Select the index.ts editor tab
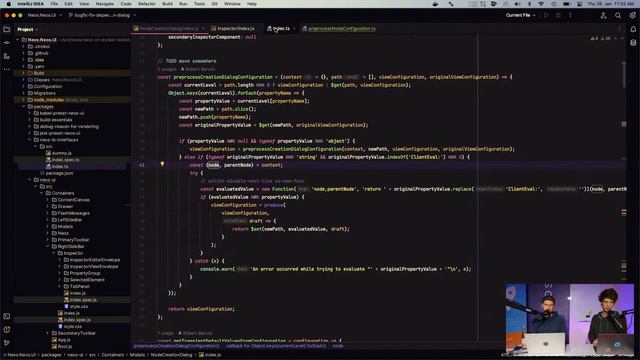Viewport: 640px width, 360px height. click(281, 29)
